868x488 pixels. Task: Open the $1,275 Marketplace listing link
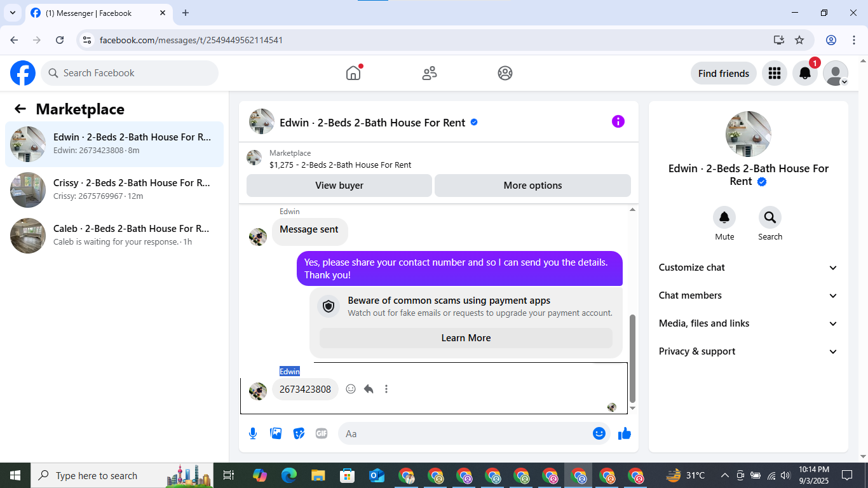tap(340, 165)
